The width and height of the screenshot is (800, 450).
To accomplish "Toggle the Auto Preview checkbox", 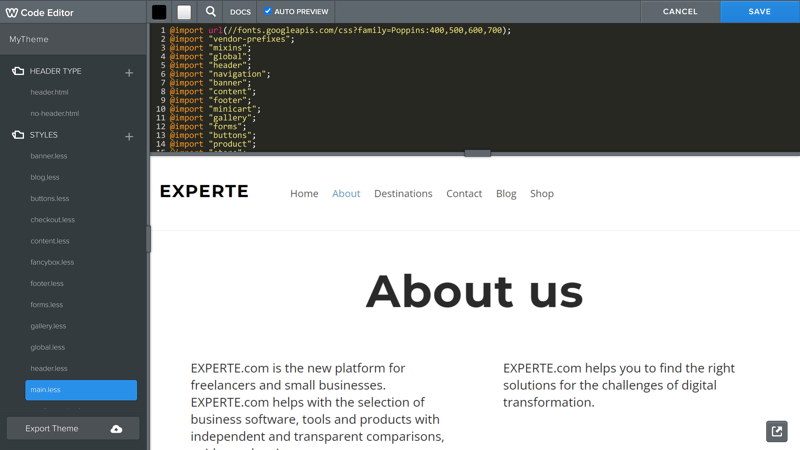I will (268, 11).
